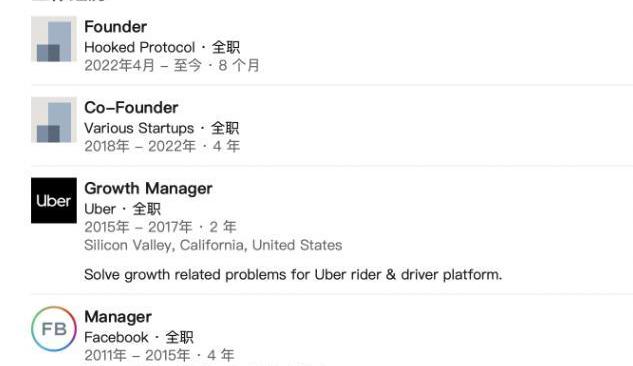
Task: Select the Uber company name text
Action: [x=100, y=209]
